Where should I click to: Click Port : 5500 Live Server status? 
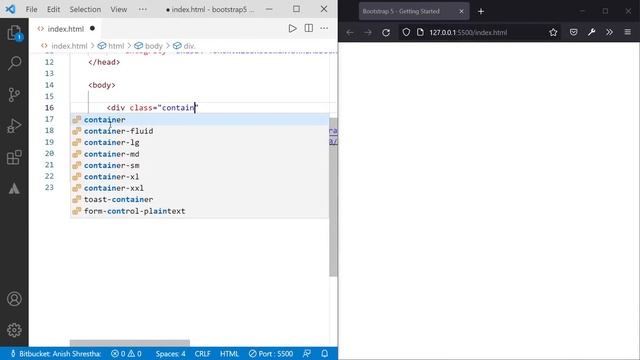[x=271, y=353]
